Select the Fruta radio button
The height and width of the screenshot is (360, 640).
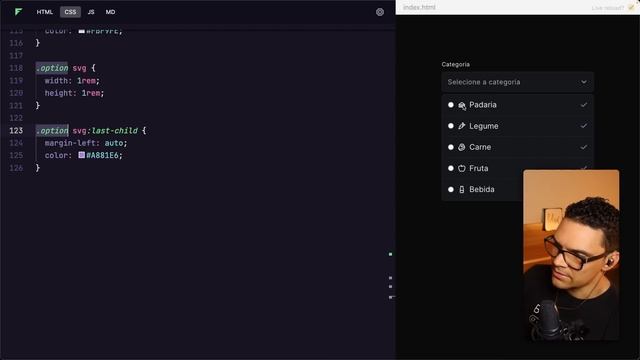click(451, 168)
